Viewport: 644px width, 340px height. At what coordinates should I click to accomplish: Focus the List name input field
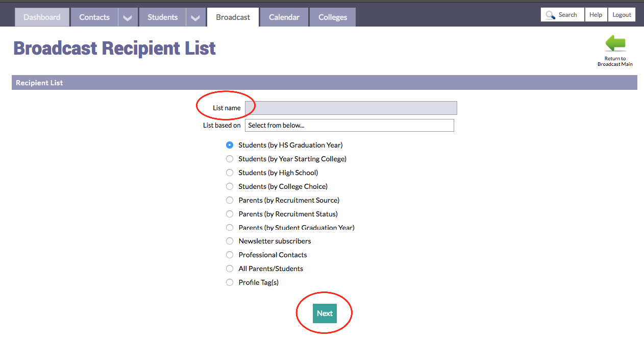click(351, 108)
